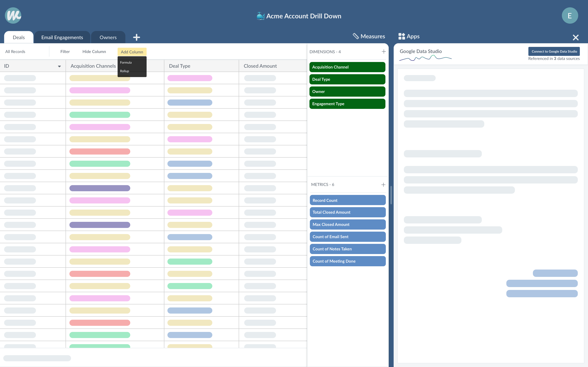This screenshot has height=367, width=588.
Task: Click Connect to Google Data Studio
Action: click(x=554, y=51)
